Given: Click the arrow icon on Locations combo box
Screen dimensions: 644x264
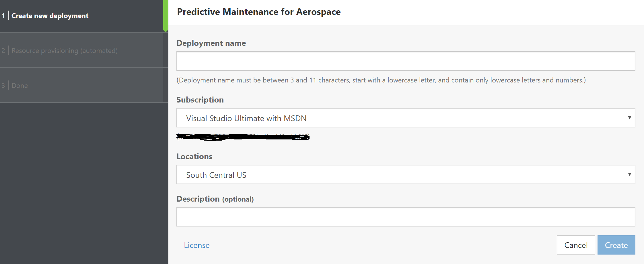Looking at the screenshot, I should [629, 174].
